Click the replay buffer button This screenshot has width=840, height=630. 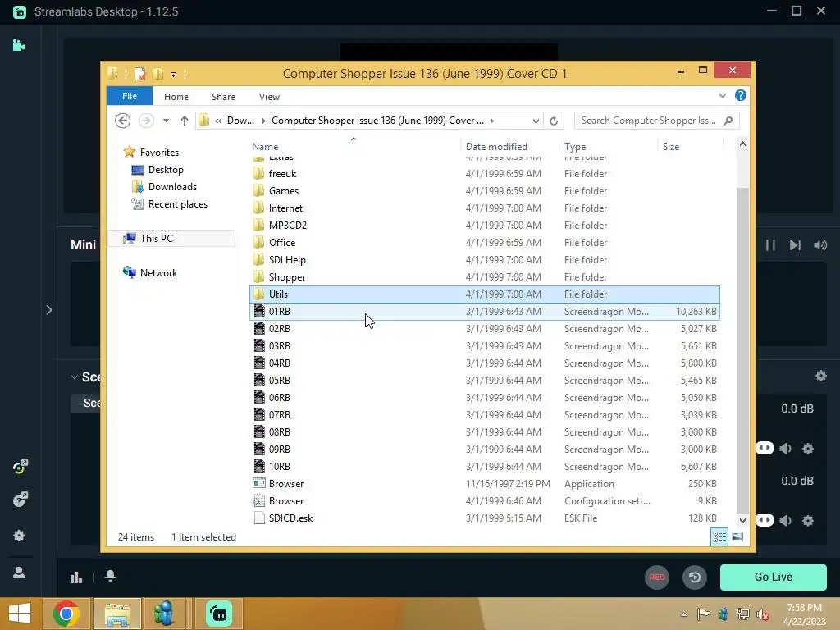click(695, 577)
